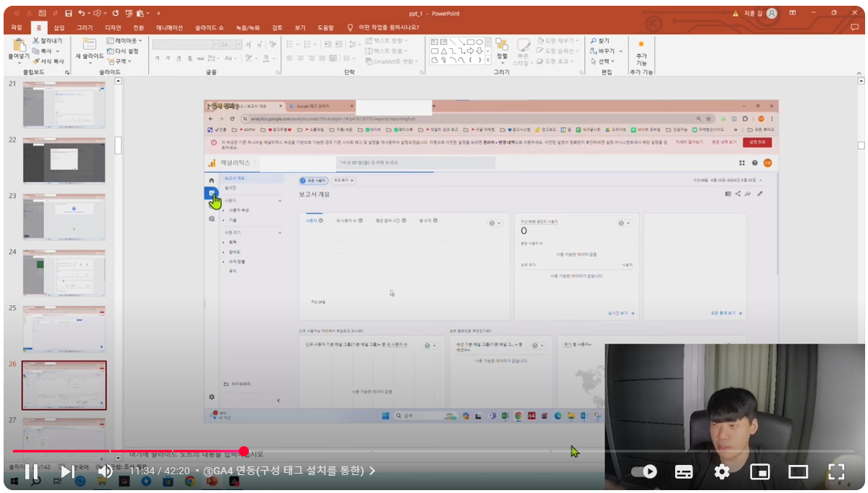Click 찾기 find button
The image size is (868, 493).
pos(600,41)
